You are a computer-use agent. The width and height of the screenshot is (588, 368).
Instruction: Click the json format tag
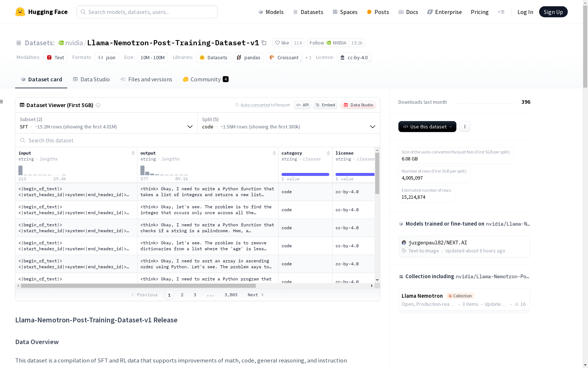coord(107,57)
